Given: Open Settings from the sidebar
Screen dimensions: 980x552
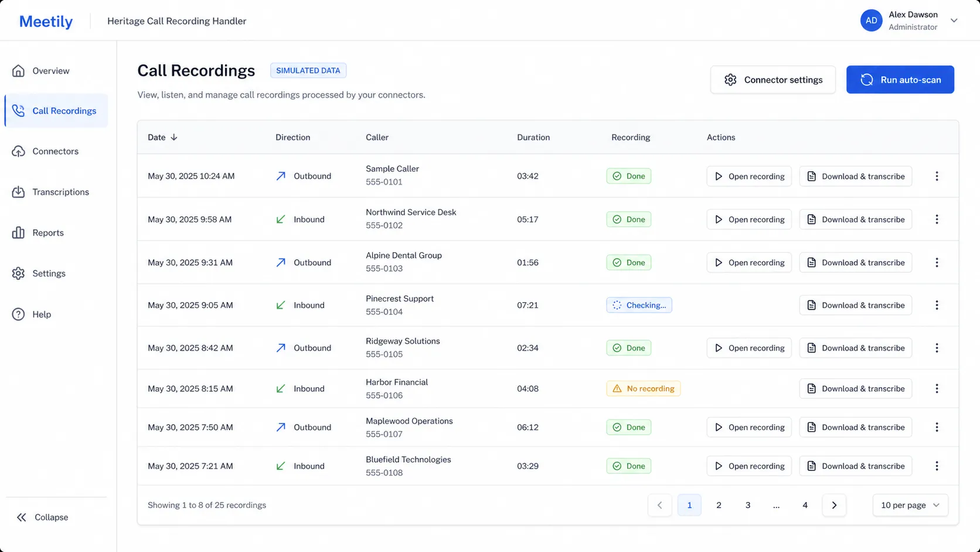Looking at the screenshot, I should [56, 273].
